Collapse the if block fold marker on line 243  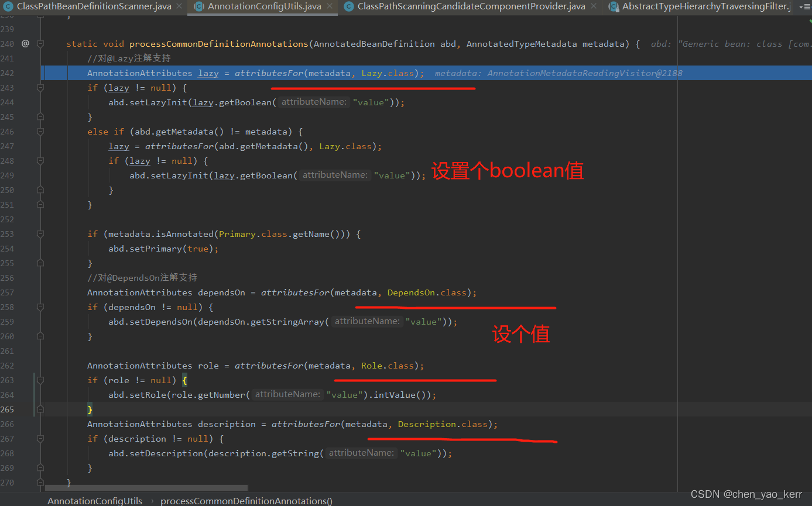click(40, 88)
